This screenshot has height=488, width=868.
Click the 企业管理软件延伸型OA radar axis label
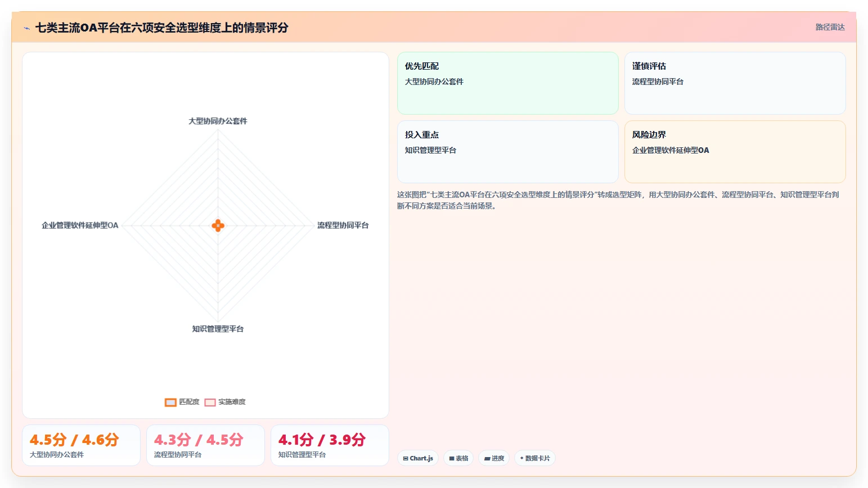point(80,225)
